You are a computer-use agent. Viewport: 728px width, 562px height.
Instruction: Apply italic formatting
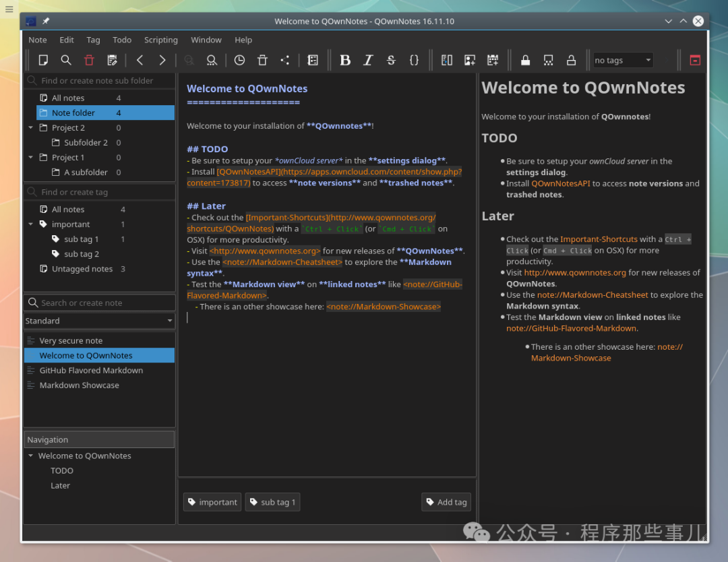[x=368, y=60]
